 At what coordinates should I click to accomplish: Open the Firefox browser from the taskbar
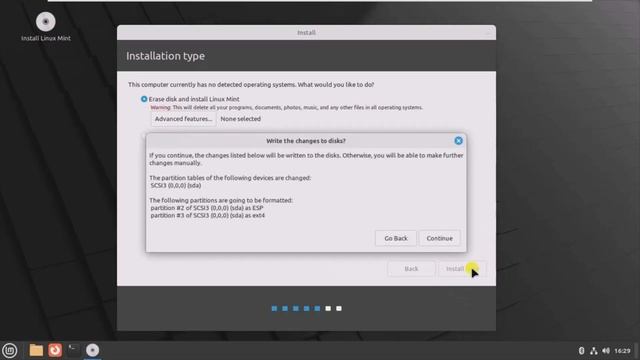[x=55, y=350]
